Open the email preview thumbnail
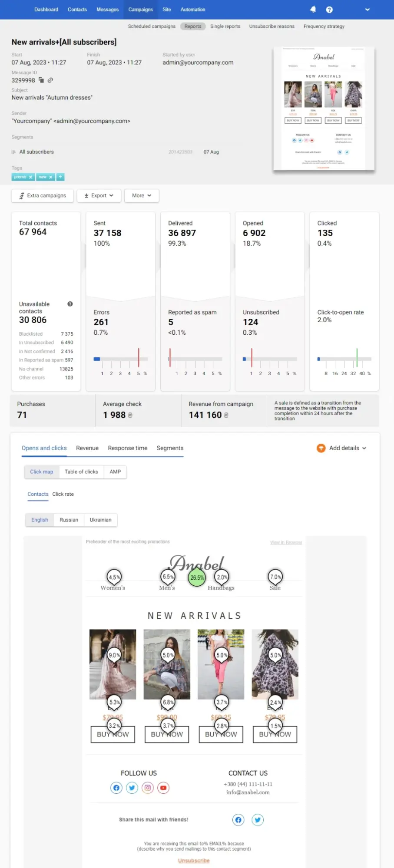 coord(325,109)
